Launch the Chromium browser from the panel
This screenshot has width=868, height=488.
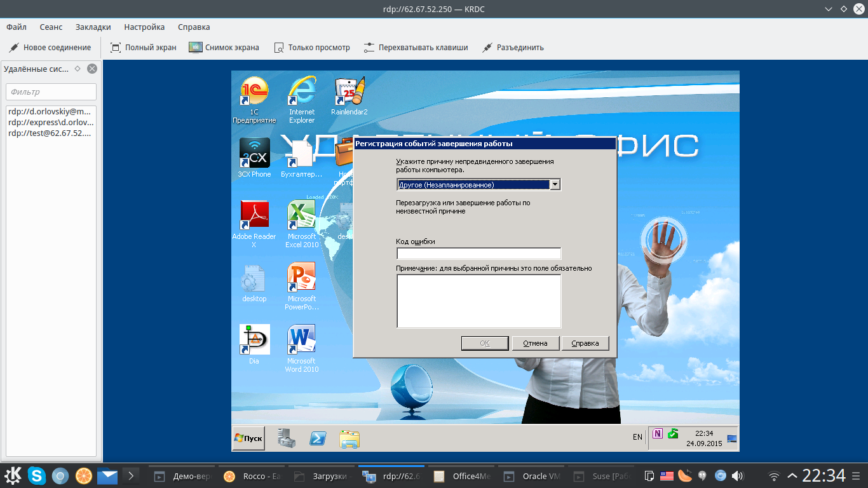[x=60, y=475]
